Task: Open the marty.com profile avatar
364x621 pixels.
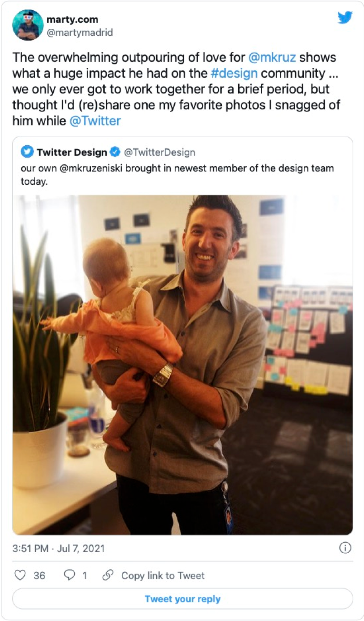Action: [x=28, y=25]
